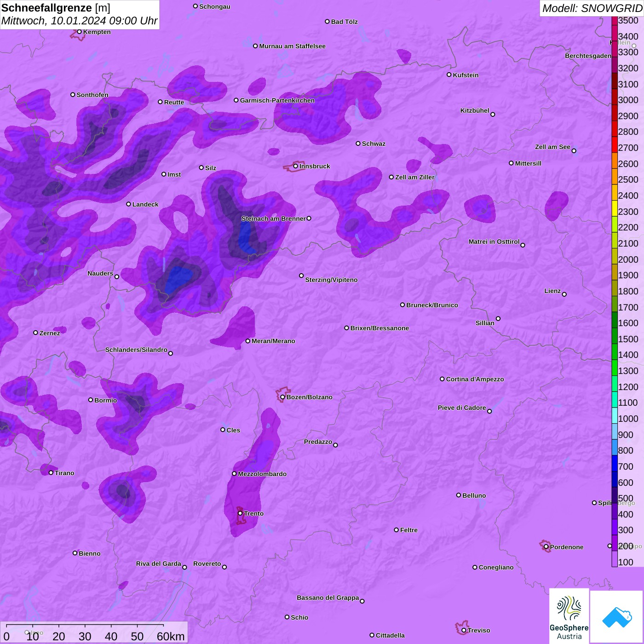The image size is (644, 644).
Task: Click the 700 m blue legend swatch
Action: tap(615, 463)
